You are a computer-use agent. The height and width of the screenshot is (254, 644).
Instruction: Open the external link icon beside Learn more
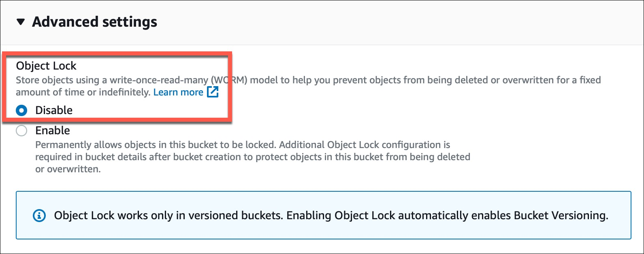(x=213, y=92)
